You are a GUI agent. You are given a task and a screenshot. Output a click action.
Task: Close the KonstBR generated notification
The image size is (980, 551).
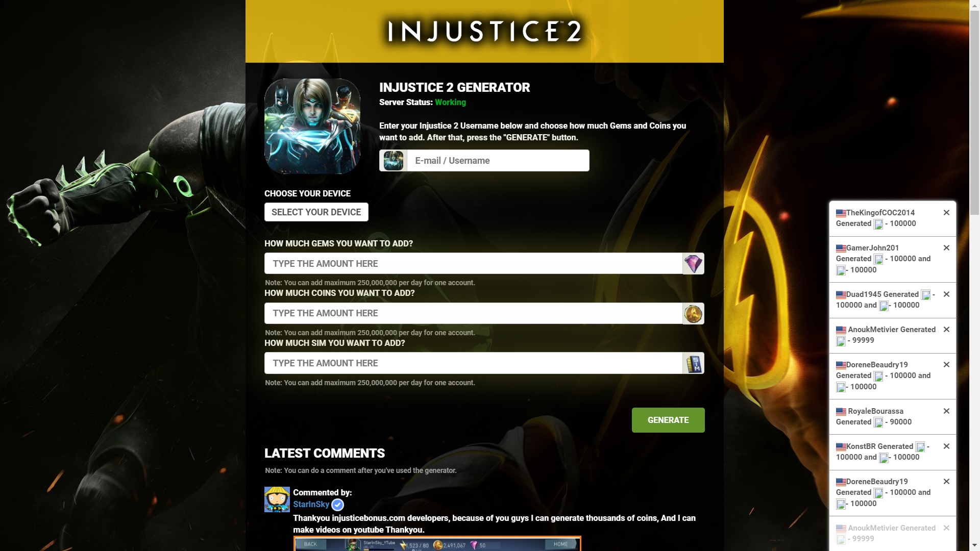pyautogui.click(x=946, y=445)
